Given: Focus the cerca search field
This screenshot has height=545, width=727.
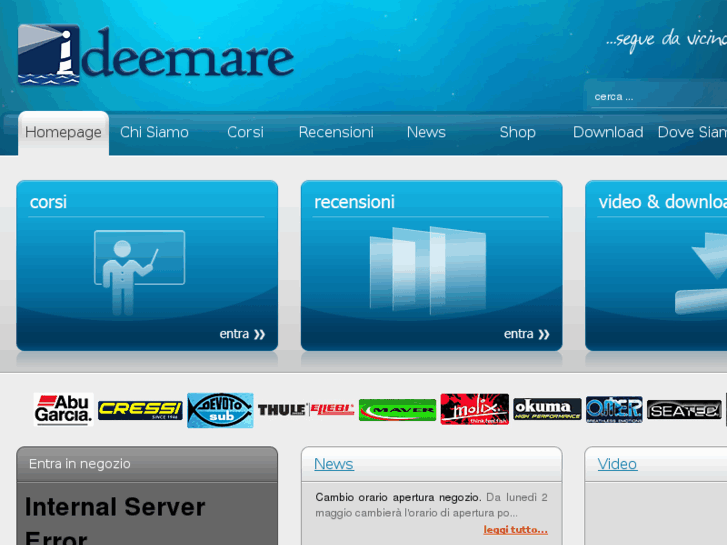Looking at the screenshot, I should 658,97.
